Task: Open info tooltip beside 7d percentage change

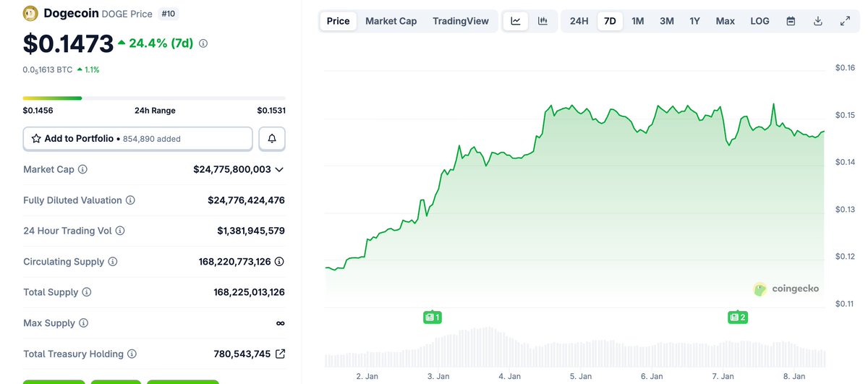Action: click(203, 43)
